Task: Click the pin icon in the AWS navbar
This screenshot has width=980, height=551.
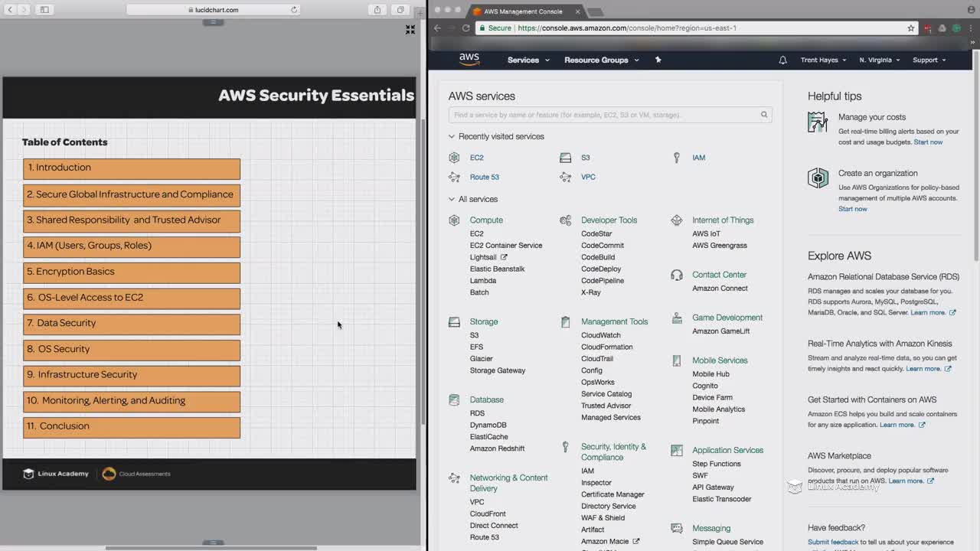Action: [x=658, y=60]
